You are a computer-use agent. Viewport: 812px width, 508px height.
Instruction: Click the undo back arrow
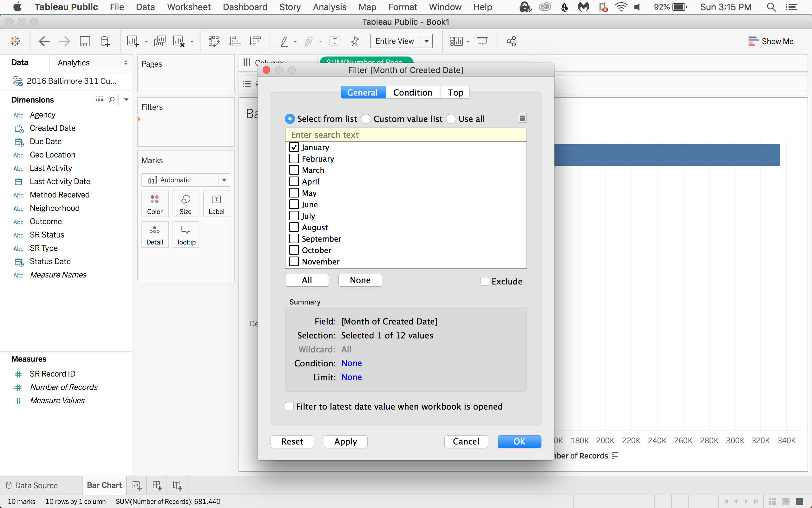(x=44, y=41)
